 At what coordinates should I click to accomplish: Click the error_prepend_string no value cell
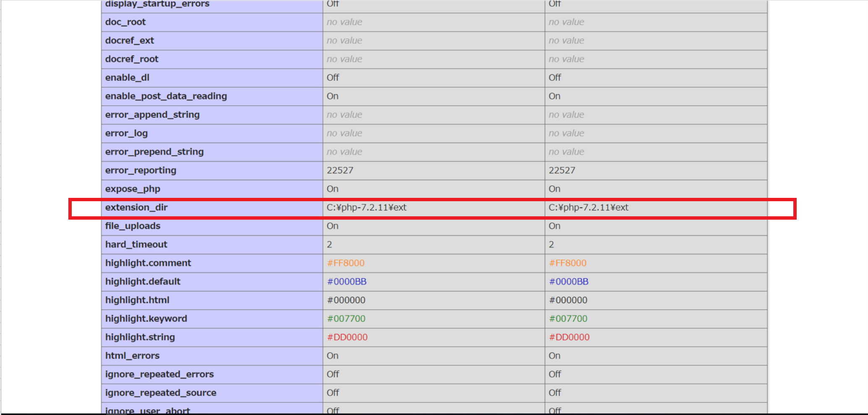pyautogui.click(x=344, y=152)
